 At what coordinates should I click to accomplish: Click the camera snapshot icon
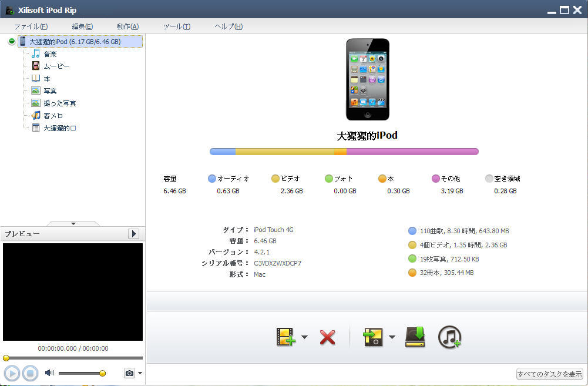[x=129, y=373]
